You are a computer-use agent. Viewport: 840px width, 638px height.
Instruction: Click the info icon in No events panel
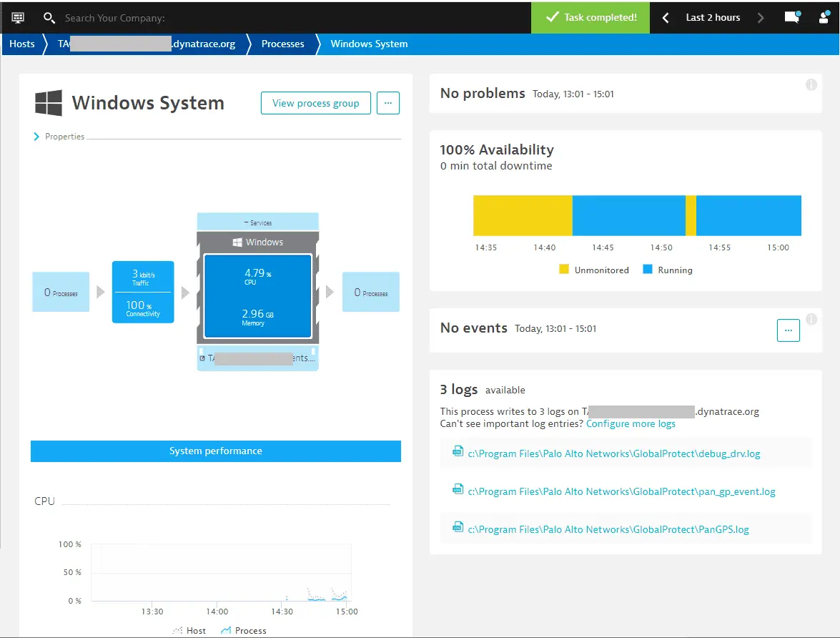[x=811, y=320]
